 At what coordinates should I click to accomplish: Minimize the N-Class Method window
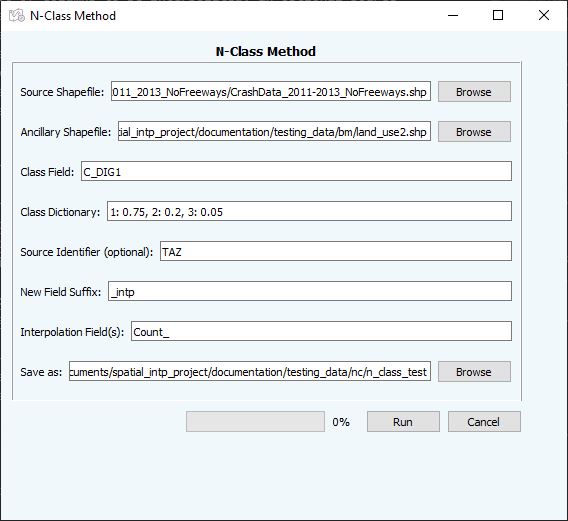(453, 15)
